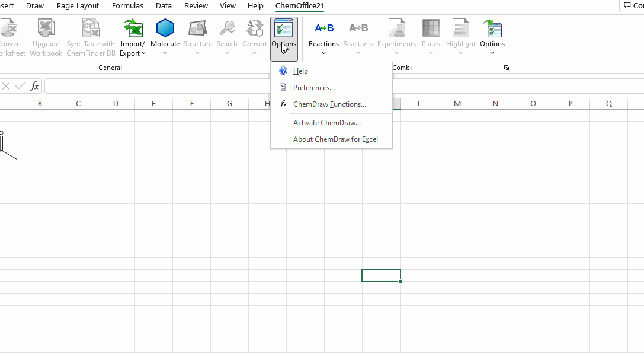644x353 pixels.
Task: Click the formula bar cancel X icon
Action: tap(6, 86)
